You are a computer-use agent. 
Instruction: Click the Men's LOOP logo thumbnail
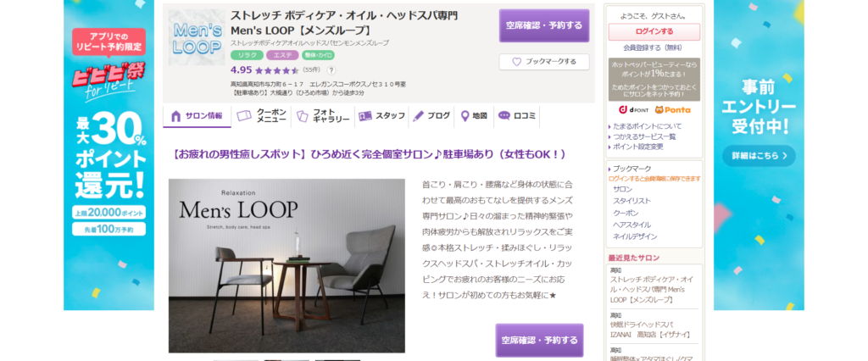pyautogui.click(x=197, y=37)
